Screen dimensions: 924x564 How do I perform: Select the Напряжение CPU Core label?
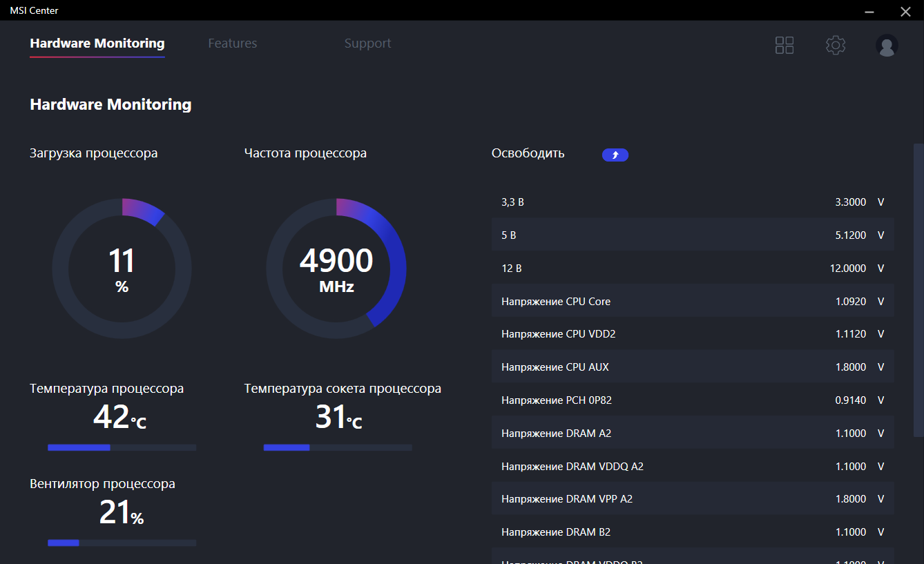tap(556, 302)
